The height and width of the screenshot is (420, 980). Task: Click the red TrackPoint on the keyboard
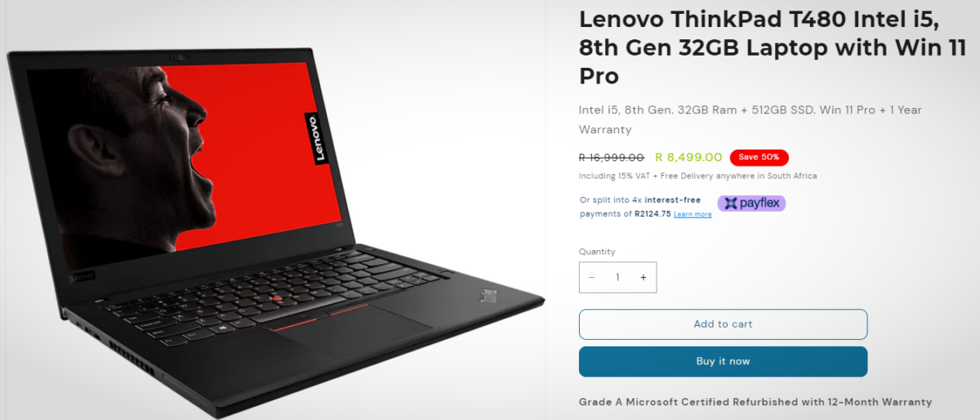278,299
